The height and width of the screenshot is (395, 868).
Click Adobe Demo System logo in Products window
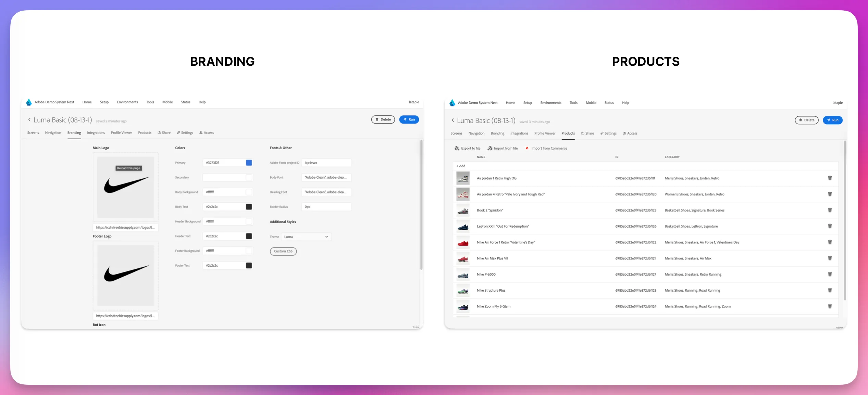click(x=452, y=103)
